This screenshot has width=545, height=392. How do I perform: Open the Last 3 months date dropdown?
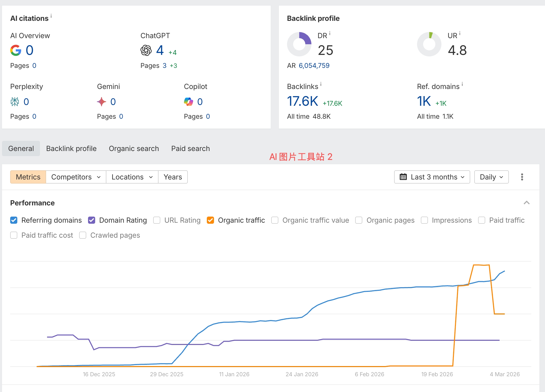tap(432, 177)
